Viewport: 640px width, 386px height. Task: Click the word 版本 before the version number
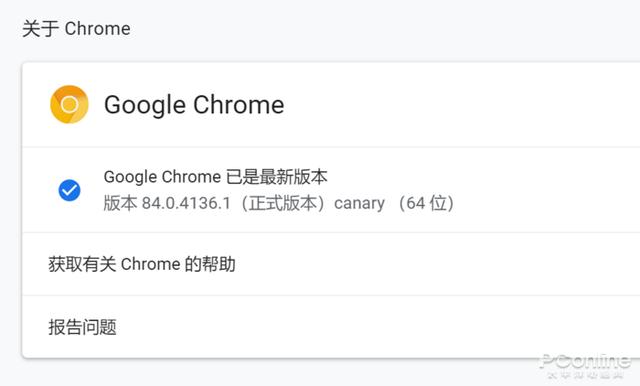click(120, 203)
